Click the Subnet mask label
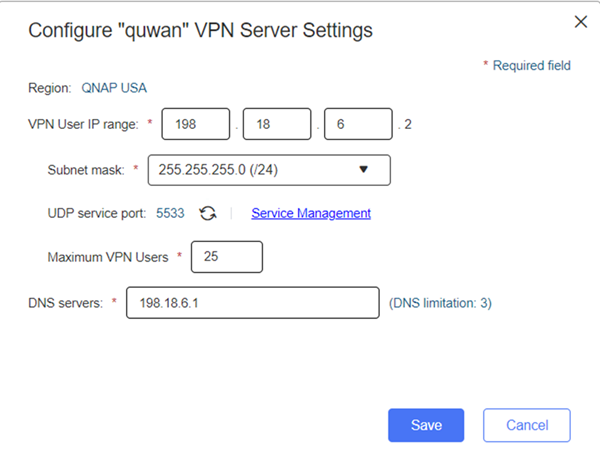Image resolution: width=600 pixels, height=463 pixels. click(86, 170)
